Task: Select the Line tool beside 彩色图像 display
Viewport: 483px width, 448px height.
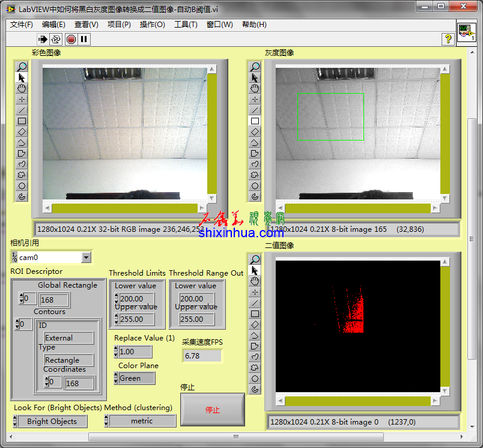Action: point(22,110)
